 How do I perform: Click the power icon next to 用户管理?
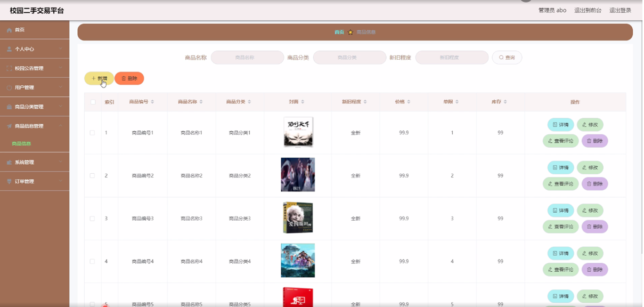click(x=9, y=87)
